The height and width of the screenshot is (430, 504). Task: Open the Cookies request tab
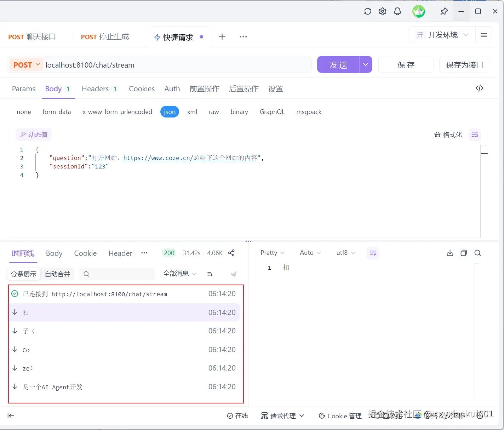[142, 89]
